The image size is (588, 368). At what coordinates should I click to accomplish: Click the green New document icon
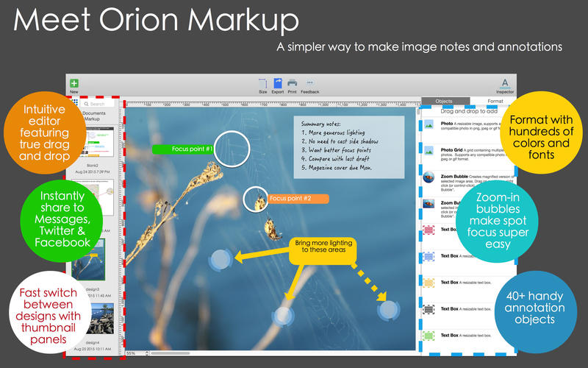pos(74,83)
